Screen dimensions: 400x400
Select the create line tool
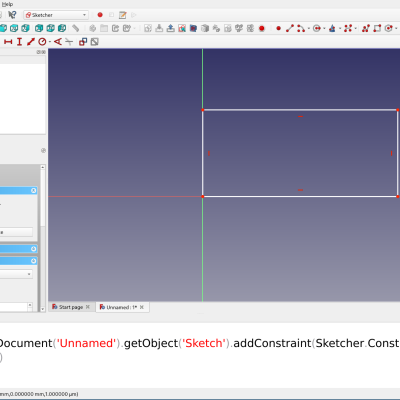click(x=290, y=28)
